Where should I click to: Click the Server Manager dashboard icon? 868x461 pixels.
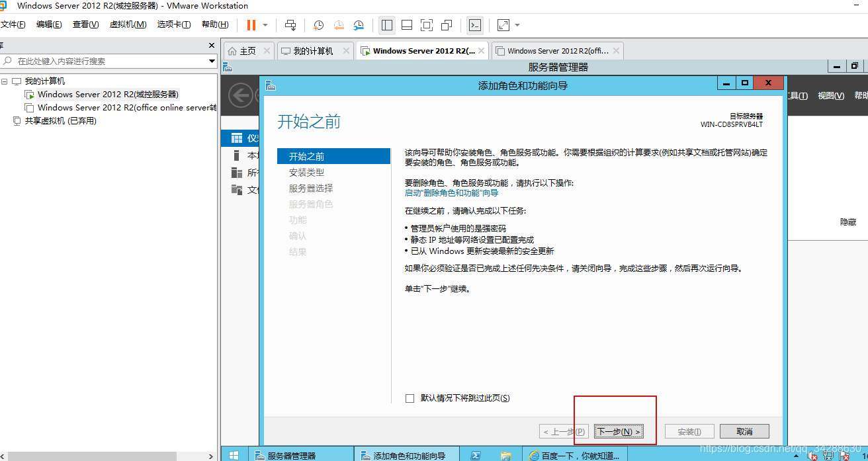point(237,138)
